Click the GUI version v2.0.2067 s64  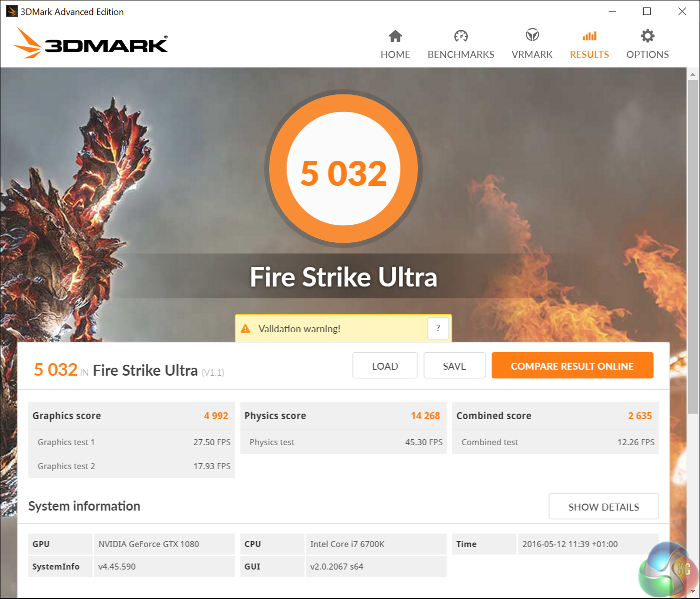coord(337,567)
